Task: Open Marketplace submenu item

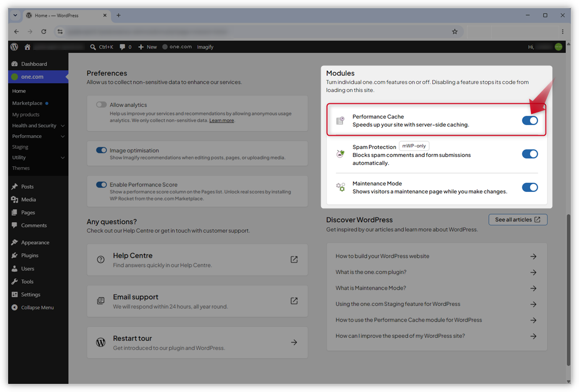Action: 27,103
